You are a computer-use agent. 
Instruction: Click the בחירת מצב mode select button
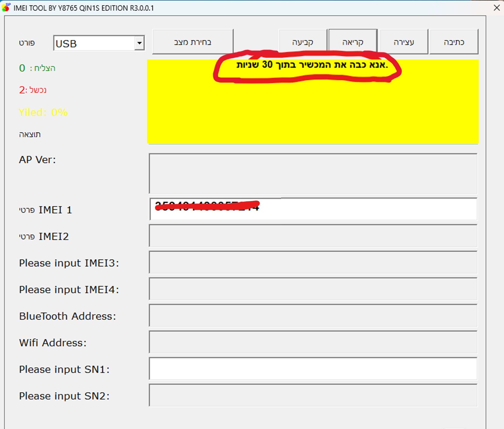pos(193,42)
